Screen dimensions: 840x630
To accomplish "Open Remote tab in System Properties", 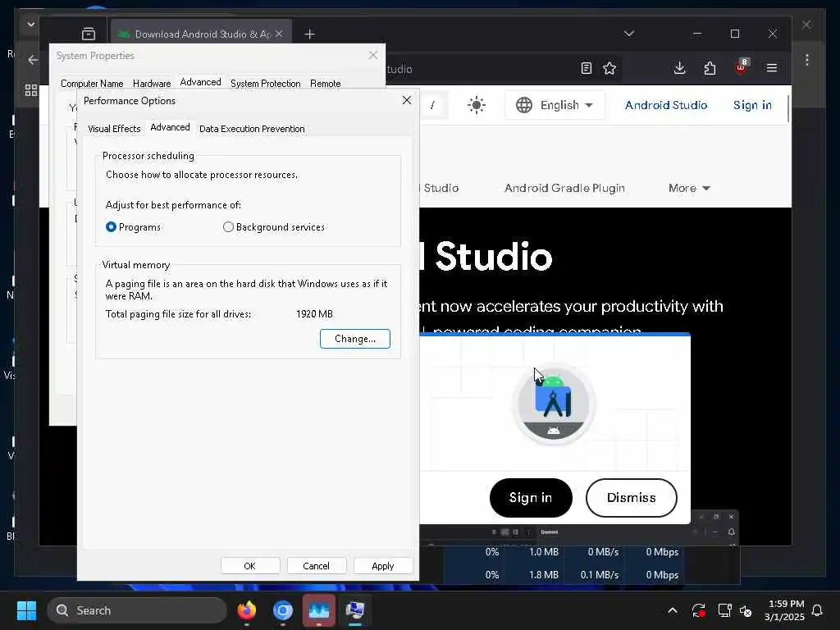I will coord(325,84).
